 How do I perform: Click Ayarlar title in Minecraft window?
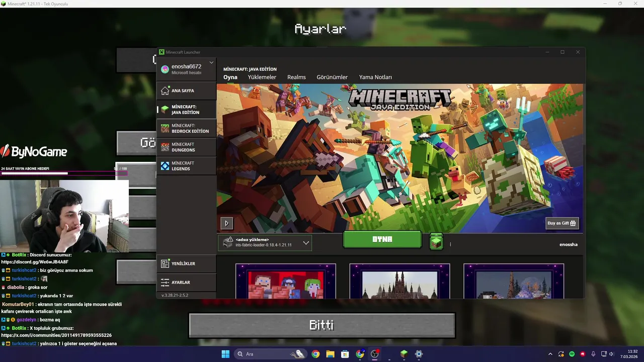pyautogui.click(x=320, y=29)
